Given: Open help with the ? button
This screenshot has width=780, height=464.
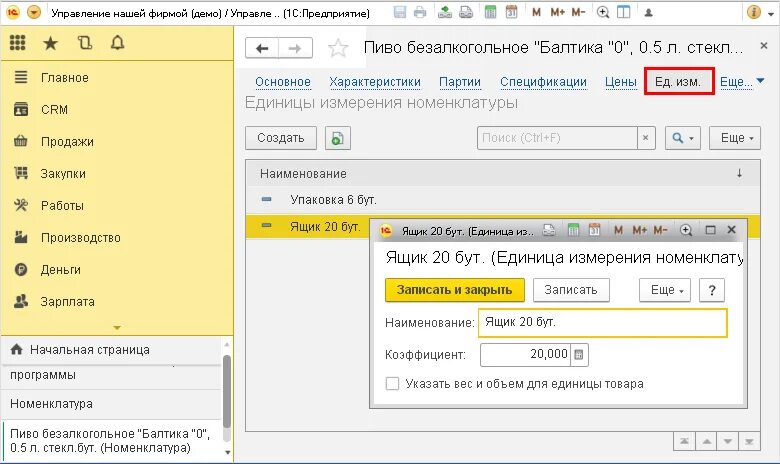Looking at the screenshot, I should (x=712, y=290).
